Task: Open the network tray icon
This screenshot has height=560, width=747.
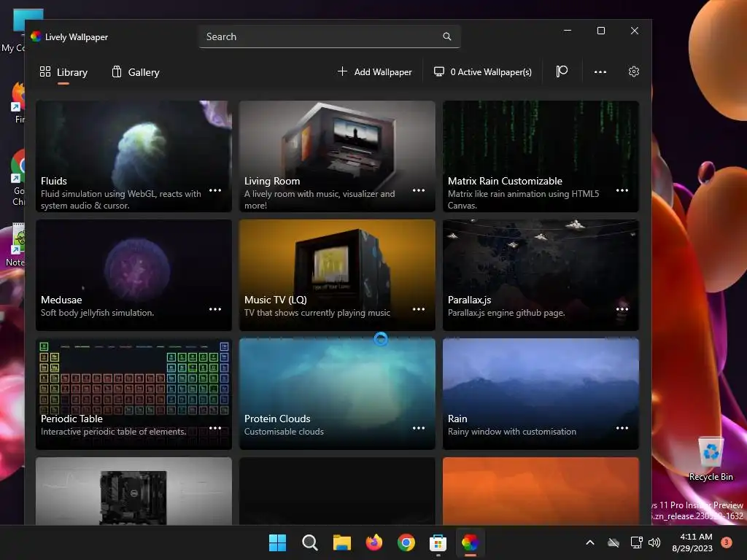Action: (x=636, y=542)
